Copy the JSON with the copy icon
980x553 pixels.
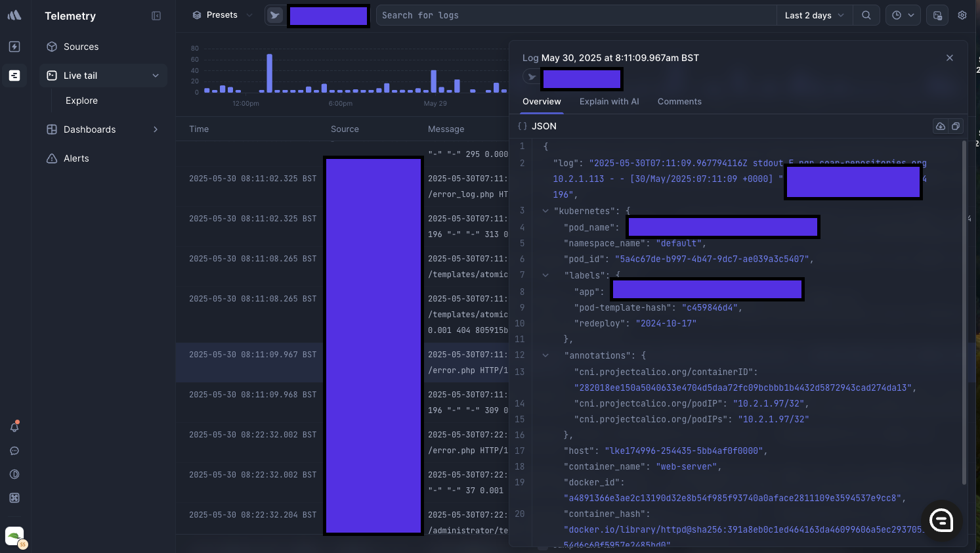(x=956, y=125)
